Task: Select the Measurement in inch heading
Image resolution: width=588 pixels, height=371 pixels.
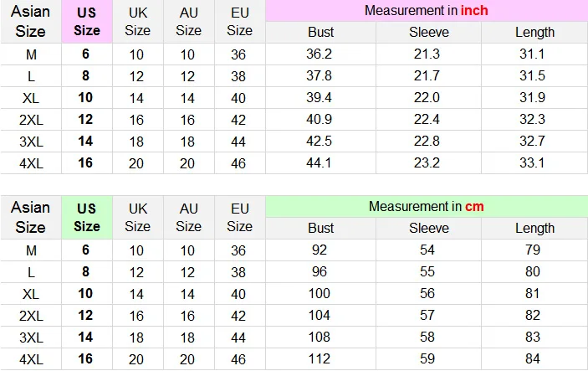Action: [426, 11]
